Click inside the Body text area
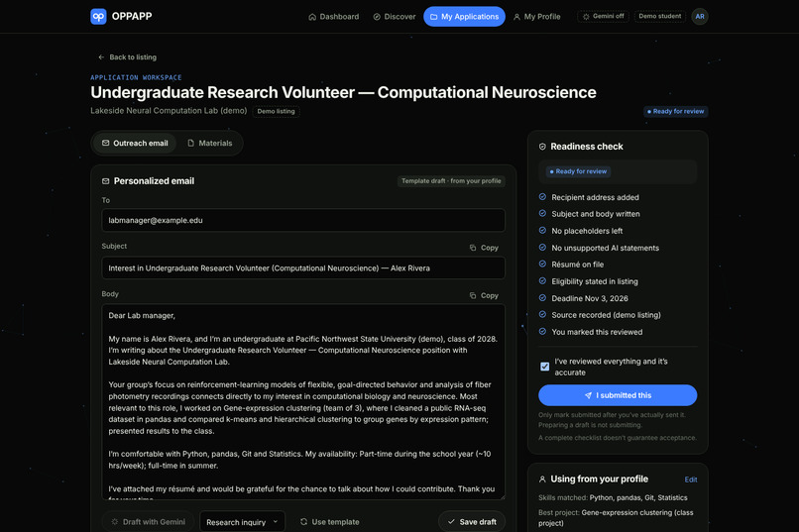799x532 pixels. point(303,401)
